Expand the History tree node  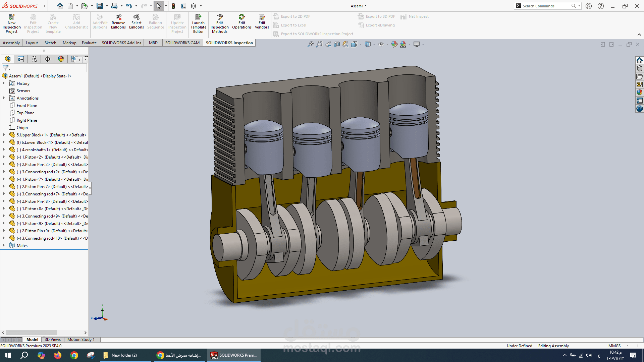click(4, 83)
